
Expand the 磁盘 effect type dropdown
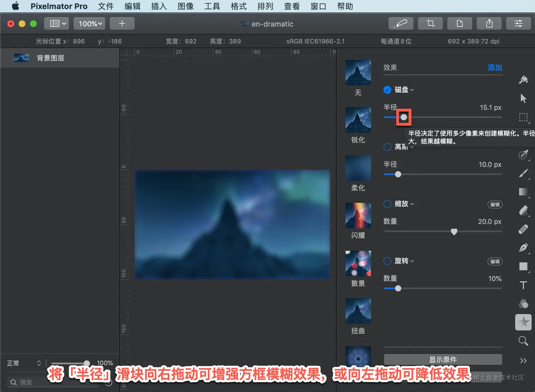pyautogui.click(x=404, y=90)
